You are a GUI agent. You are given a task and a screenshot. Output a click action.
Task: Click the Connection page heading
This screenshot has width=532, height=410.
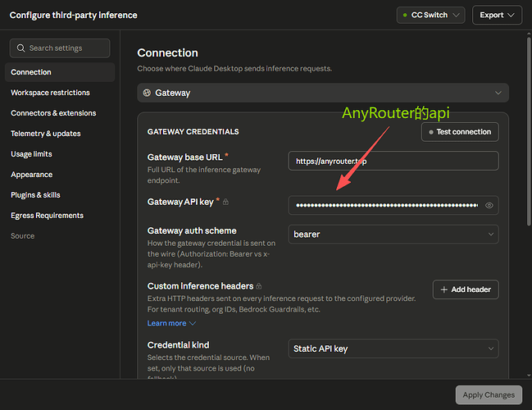[x=167, y=53]
